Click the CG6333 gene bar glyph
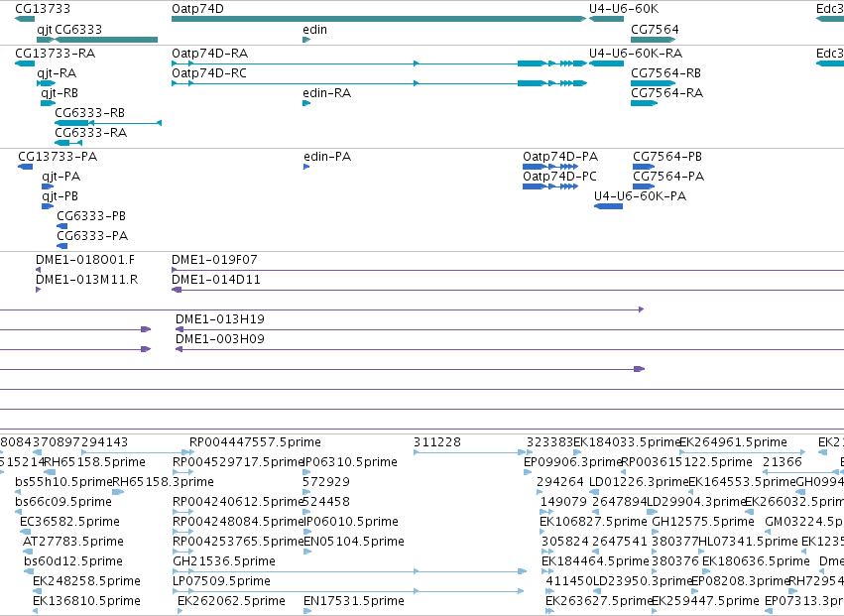The image size is (844, 616). click(106, 40)
